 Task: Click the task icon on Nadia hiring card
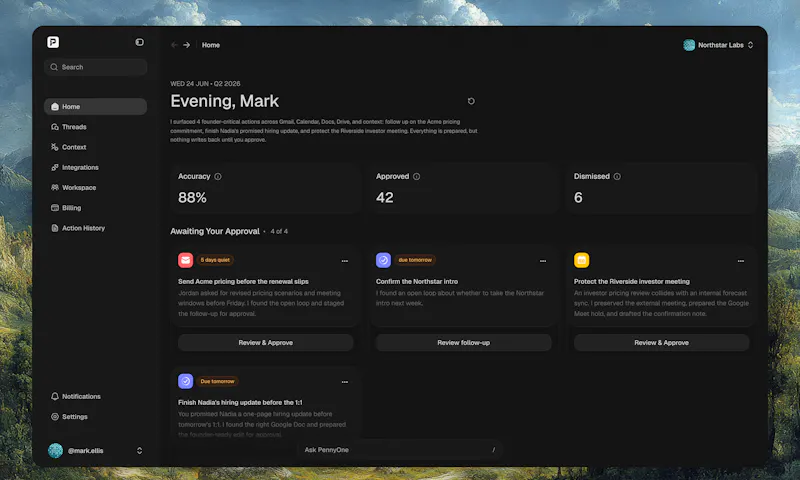pyautogui.click(x=185, y=381)
